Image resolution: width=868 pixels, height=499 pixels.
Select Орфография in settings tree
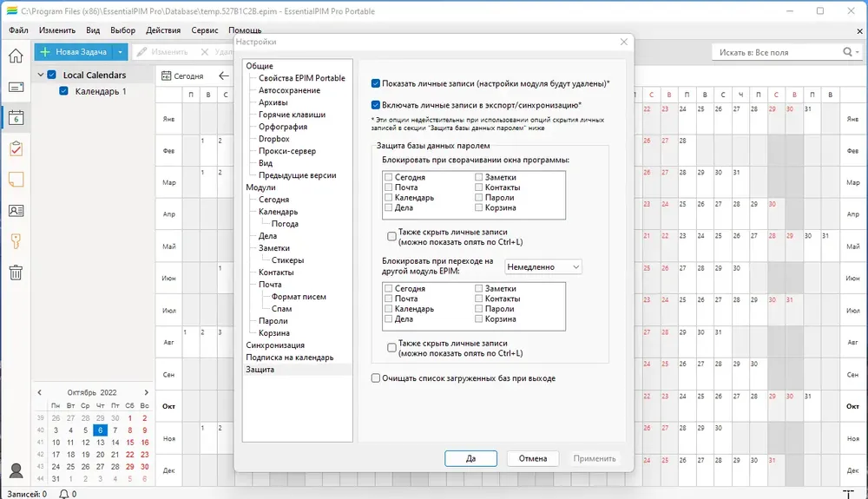pyautogui.click(x=282, y=127)
